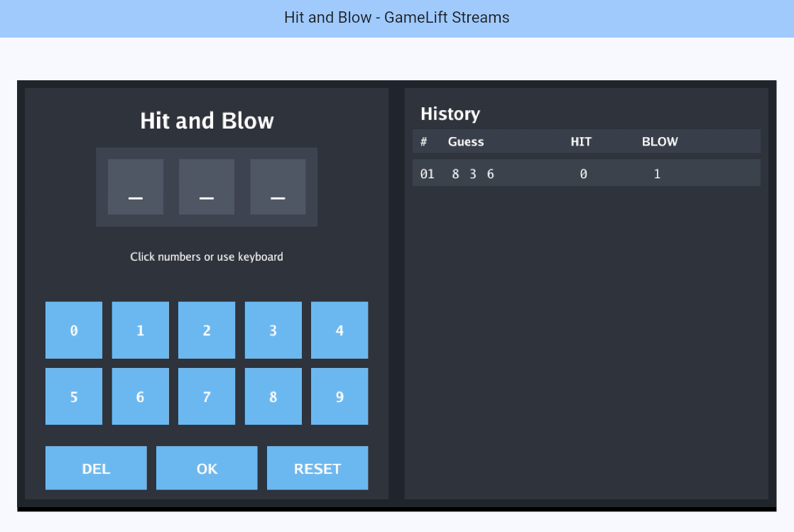Select the 8 keypad button
The image size is (794, 532).
(x=273, y=396)
